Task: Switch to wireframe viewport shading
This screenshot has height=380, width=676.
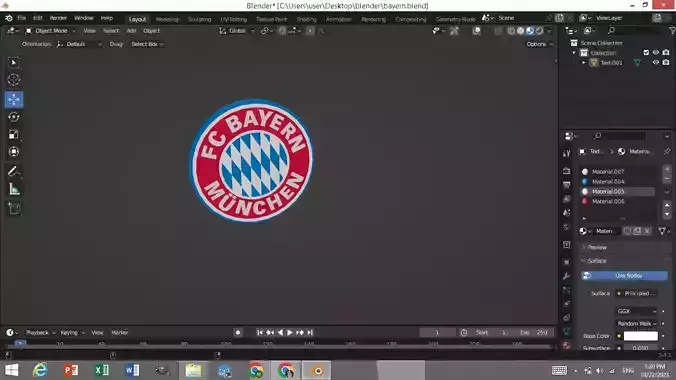Action: click(511, 31)
